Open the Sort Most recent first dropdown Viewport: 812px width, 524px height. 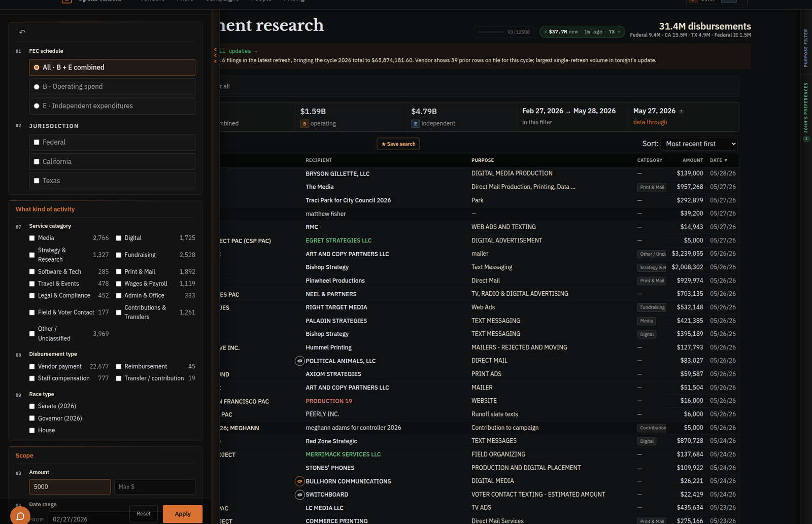(x=699, y=144)
